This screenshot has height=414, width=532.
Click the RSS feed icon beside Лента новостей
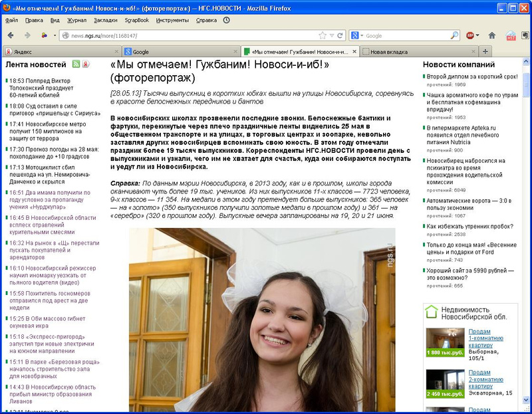click(76, 64)
